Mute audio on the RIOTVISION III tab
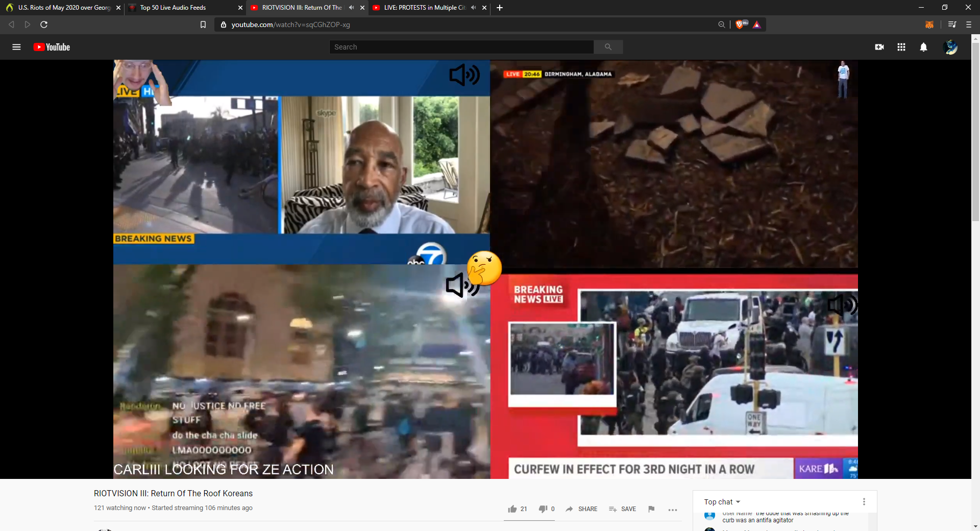 [351, 8]
